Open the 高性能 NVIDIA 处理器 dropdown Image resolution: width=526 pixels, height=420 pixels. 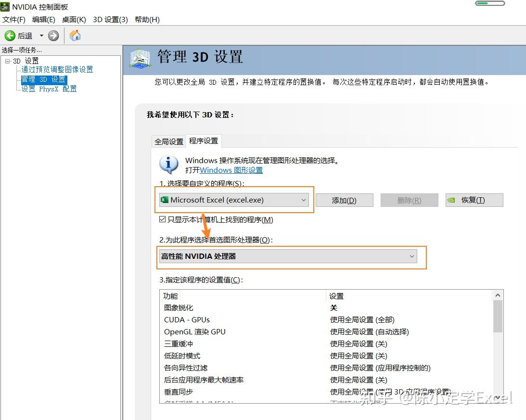[288, 256]
